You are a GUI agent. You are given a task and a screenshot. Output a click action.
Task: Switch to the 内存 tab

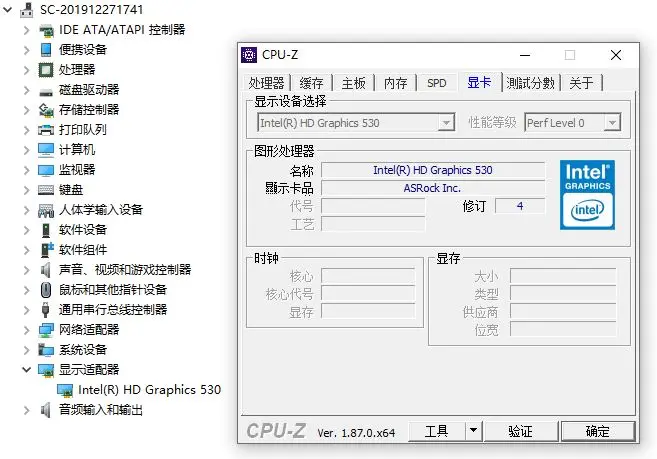(396, 83)
